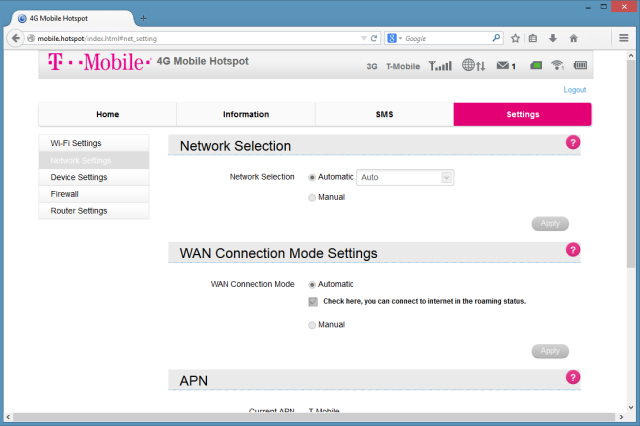Select Automatic WAN connection mode radio
The width and height of the screenshot is (640, 426).
pyautogui.click(x=312, y=284)
